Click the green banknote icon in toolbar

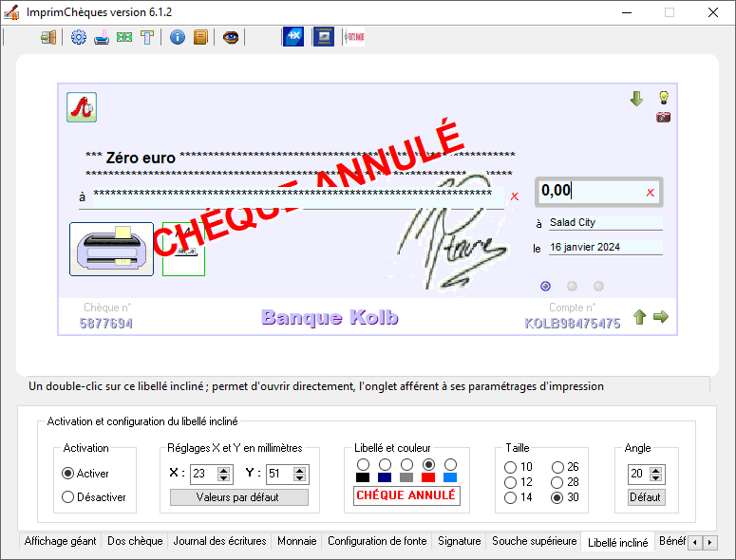click(124, 37)
